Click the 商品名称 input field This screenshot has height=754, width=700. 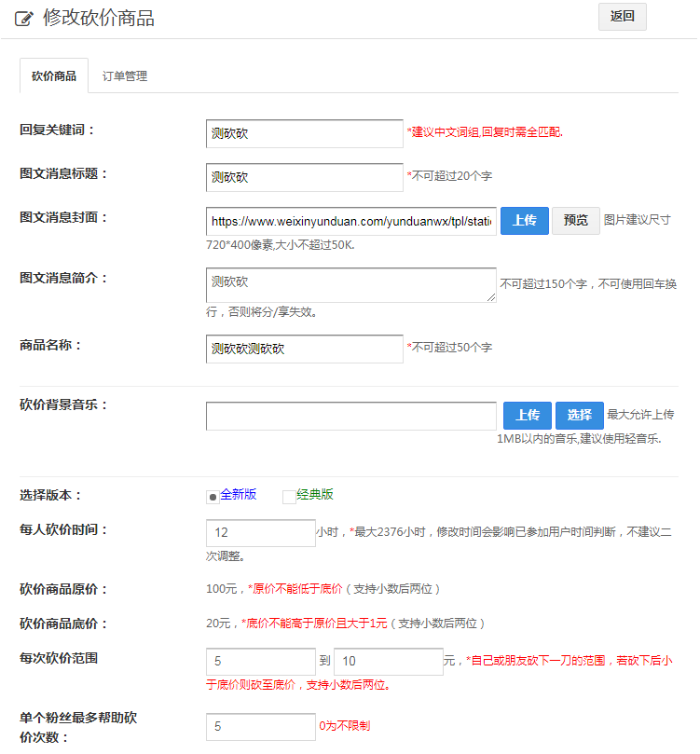(x=304, y=349)
